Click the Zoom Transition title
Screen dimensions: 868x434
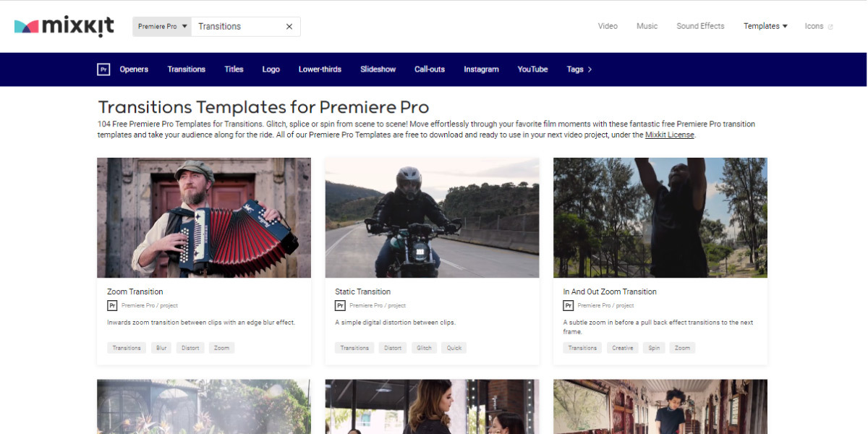coord(135,292)
